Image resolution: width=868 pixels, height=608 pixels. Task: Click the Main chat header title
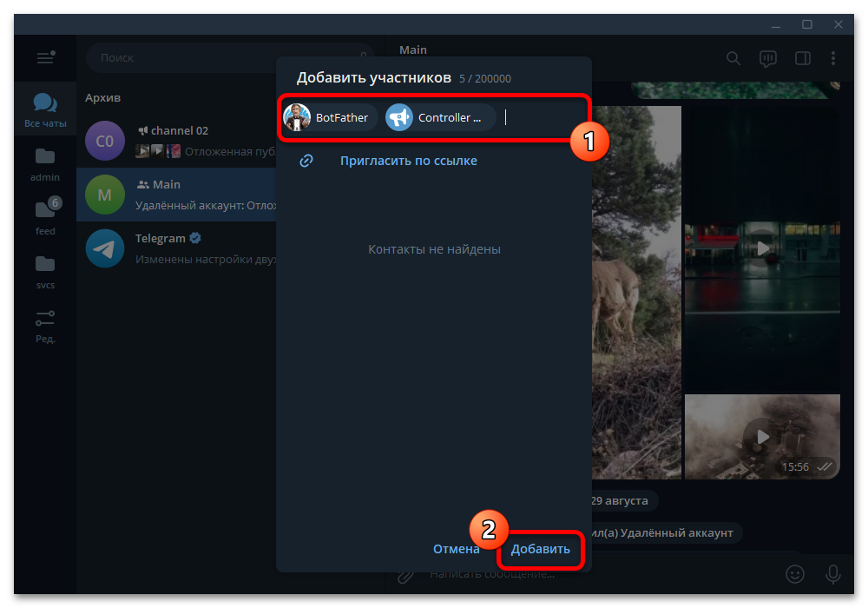point(413,50)
